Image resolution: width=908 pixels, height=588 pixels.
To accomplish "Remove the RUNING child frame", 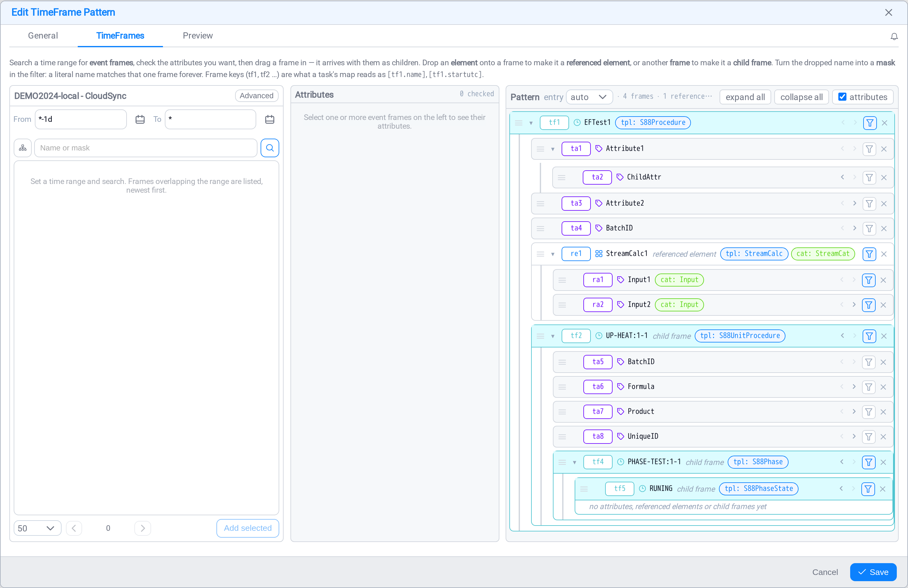I will coord(883,489).
